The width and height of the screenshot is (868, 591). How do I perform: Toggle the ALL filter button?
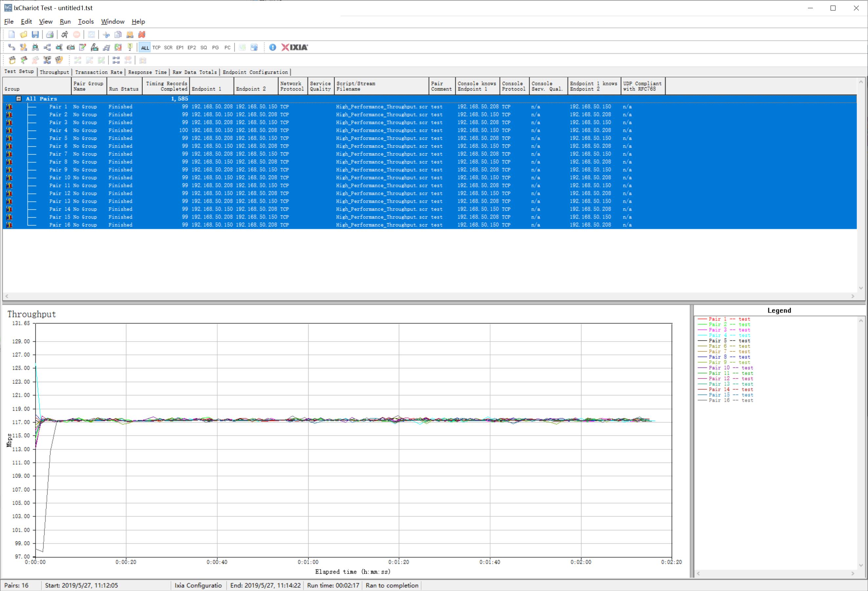[145, 48]
